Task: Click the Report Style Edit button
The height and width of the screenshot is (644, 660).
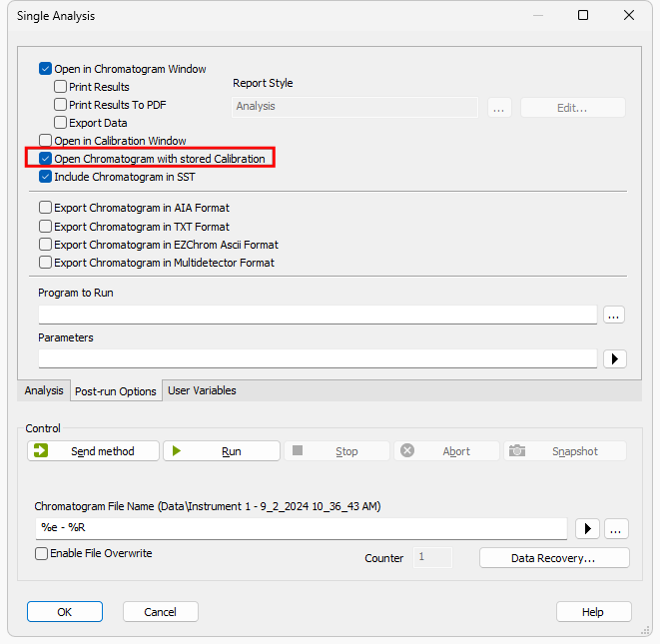Action: click(573, 108)
